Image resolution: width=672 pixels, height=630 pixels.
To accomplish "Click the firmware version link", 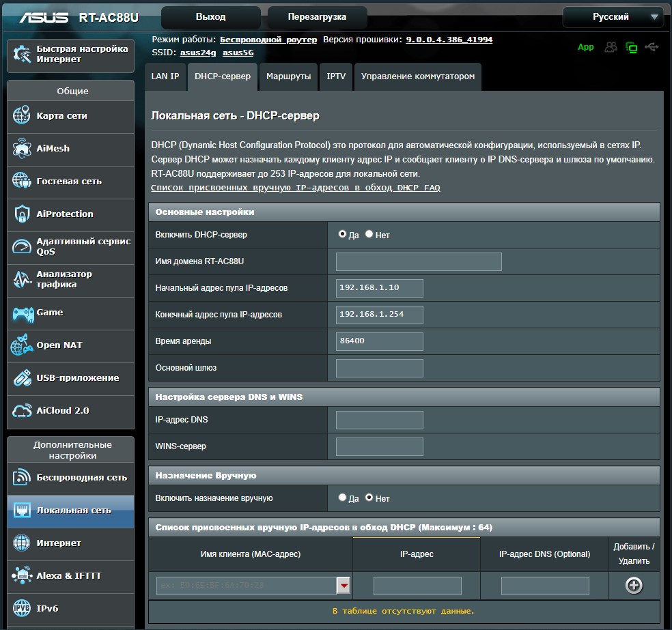I will point(449,40).
